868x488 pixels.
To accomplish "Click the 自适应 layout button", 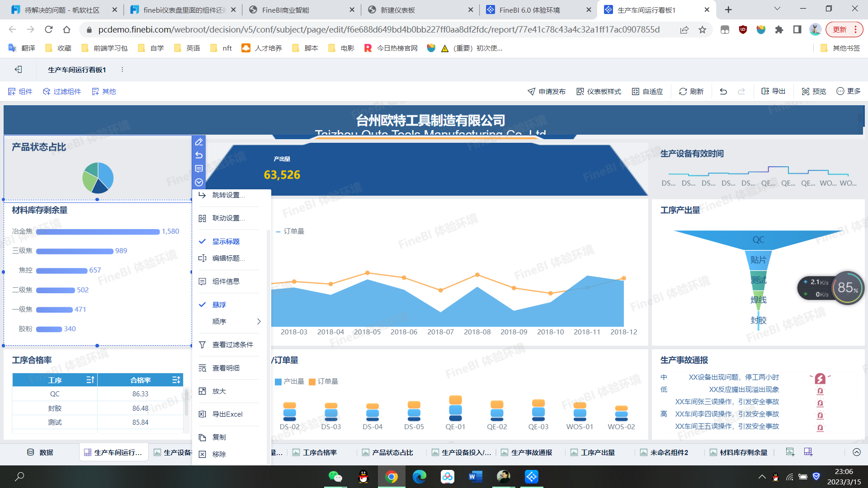I will click(647, 91).
